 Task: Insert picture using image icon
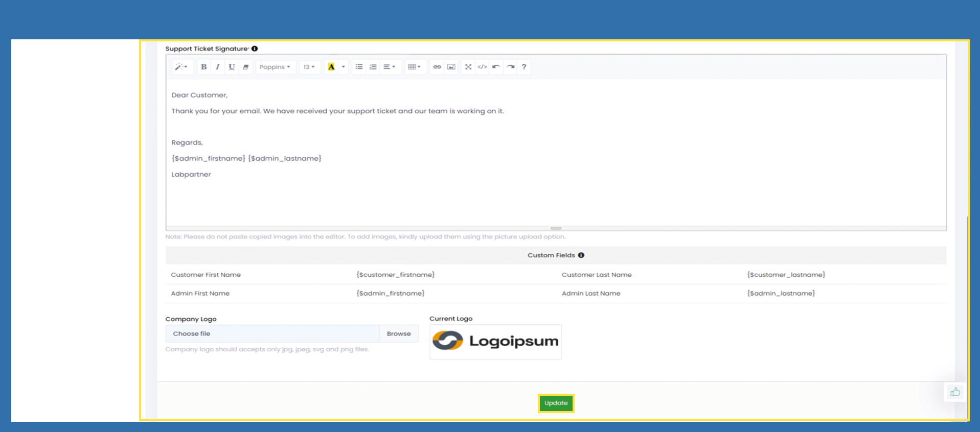pyautogui.click(x=451, y=67)
